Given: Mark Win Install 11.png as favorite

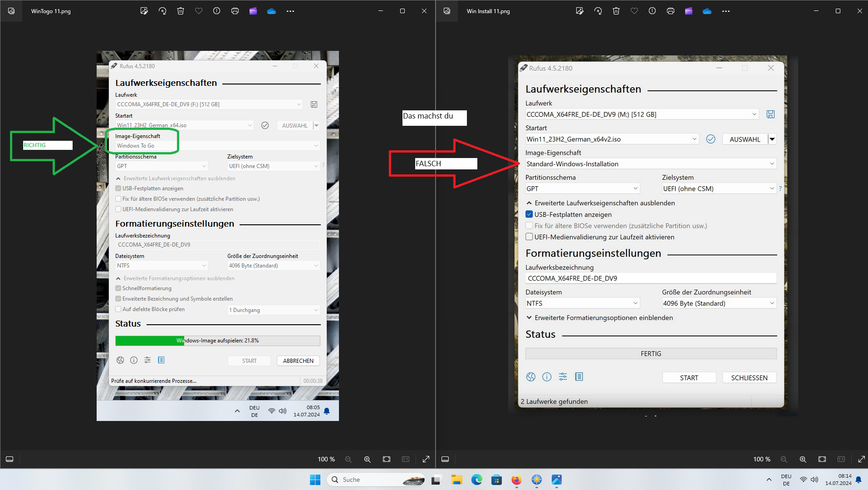Looking at the screenshot, I should point(634,11).
